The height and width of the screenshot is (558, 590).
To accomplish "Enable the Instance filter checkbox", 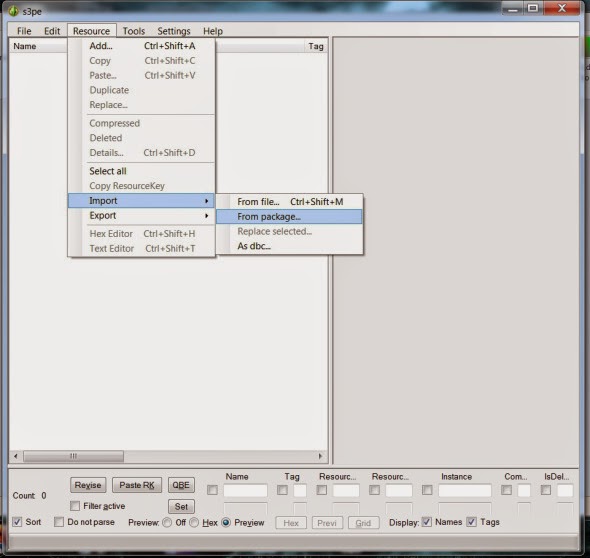I will tap(427, 490).
